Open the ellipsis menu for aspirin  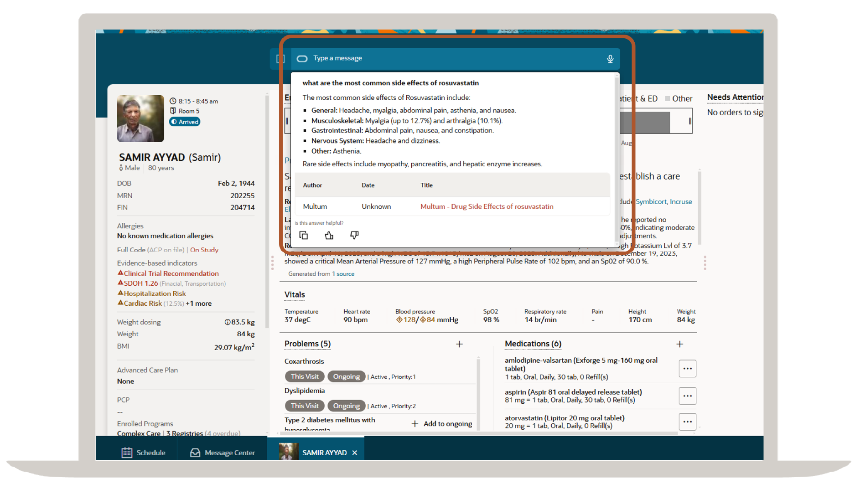click(687, 396)
